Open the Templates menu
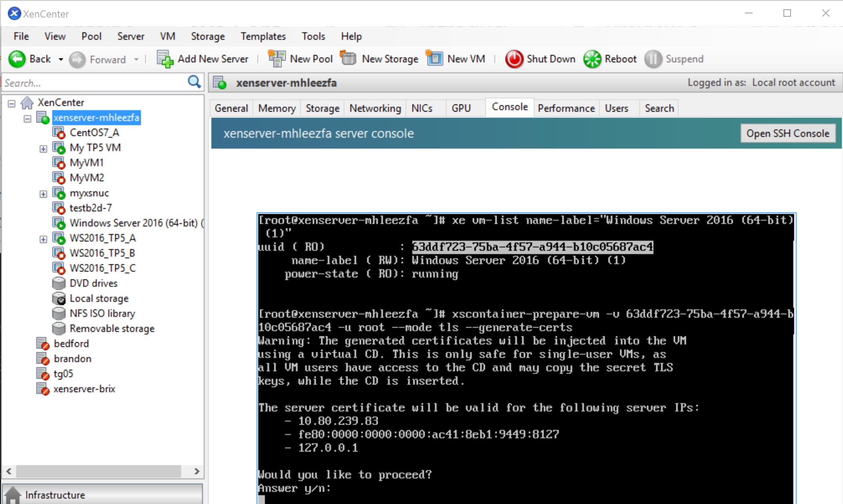Viewport: 843px width, 504px height. (263, 36)
